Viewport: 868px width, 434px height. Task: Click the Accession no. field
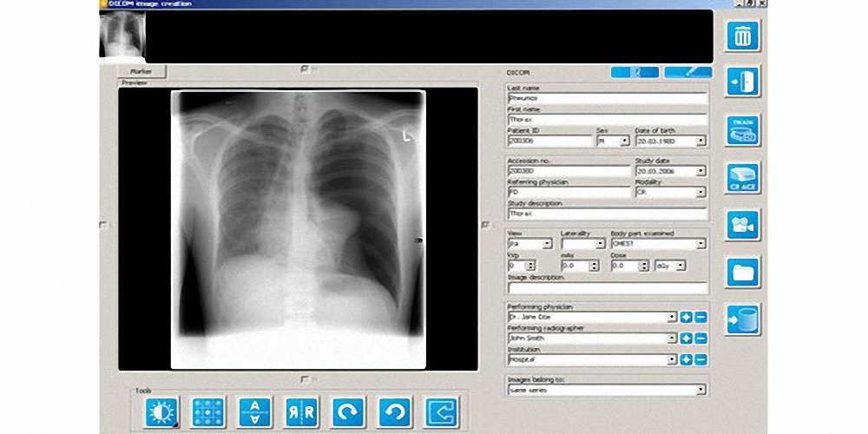click(x=569, y=171)
